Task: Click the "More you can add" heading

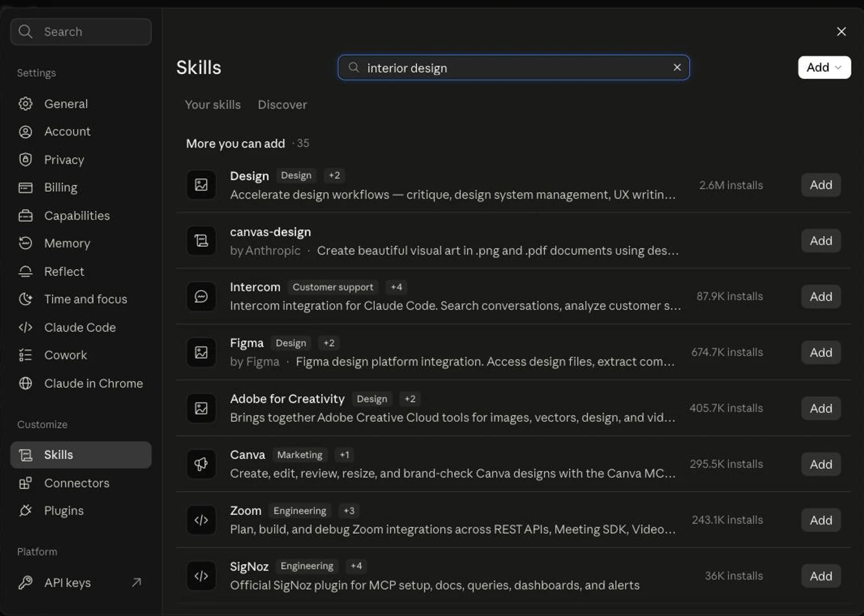Action: [x=235, y=144]
